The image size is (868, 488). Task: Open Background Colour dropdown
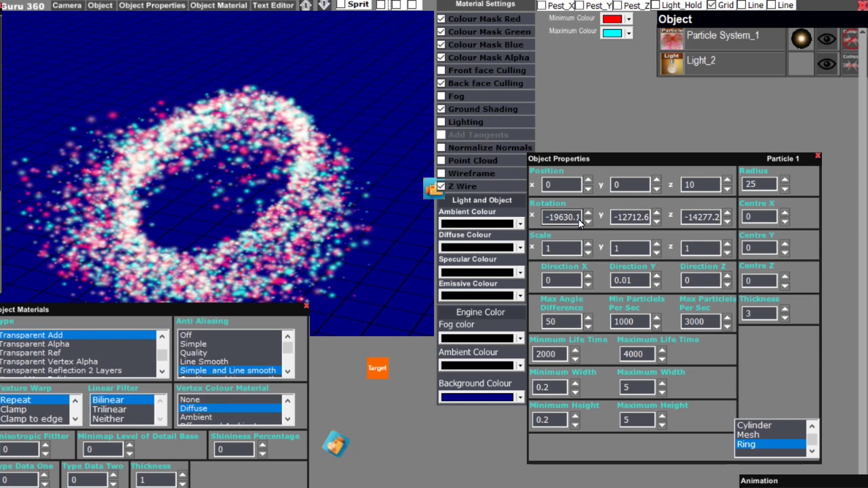[x=520, y=397]
